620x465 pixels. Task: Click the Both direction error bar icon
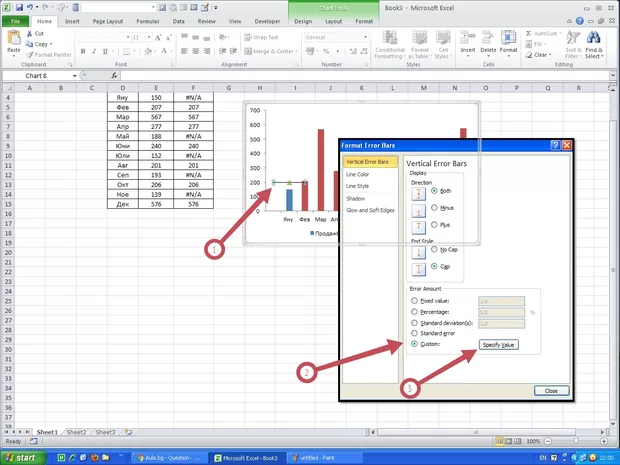click(418, 194)
